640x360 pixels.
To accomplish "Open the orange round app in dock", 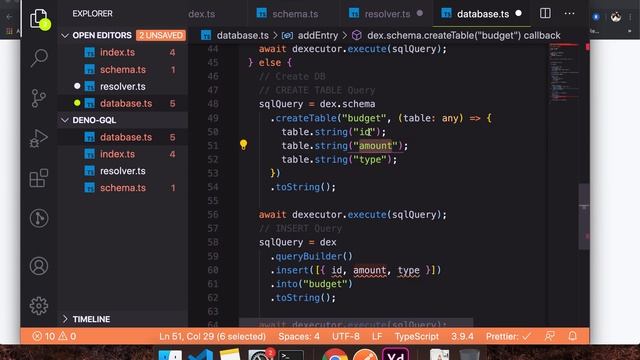I will pos(365,354).
